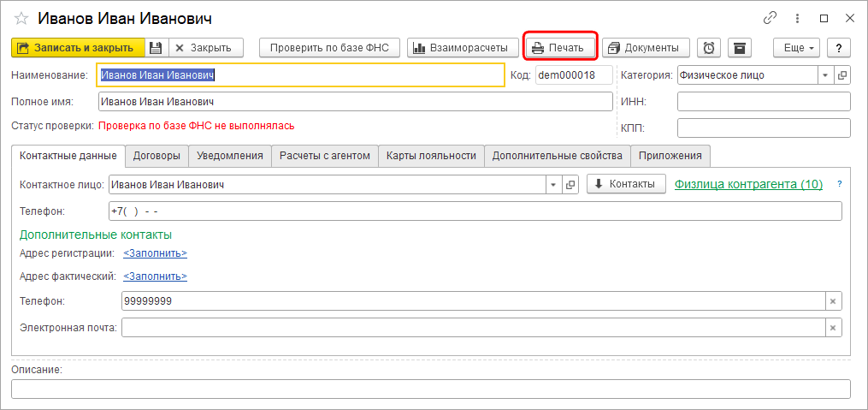Clear the 99999999 phone field

pos(833,301)
